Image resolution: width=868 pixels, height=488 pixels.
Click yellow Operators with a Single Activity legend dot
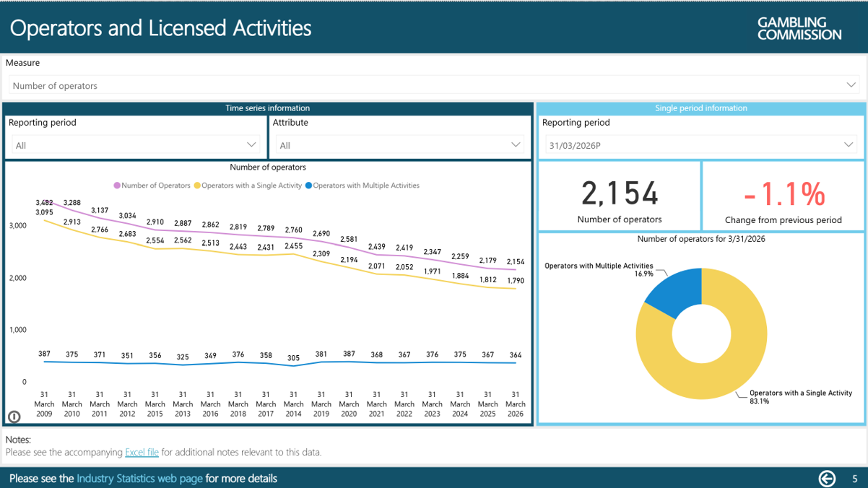click(196, 186)
